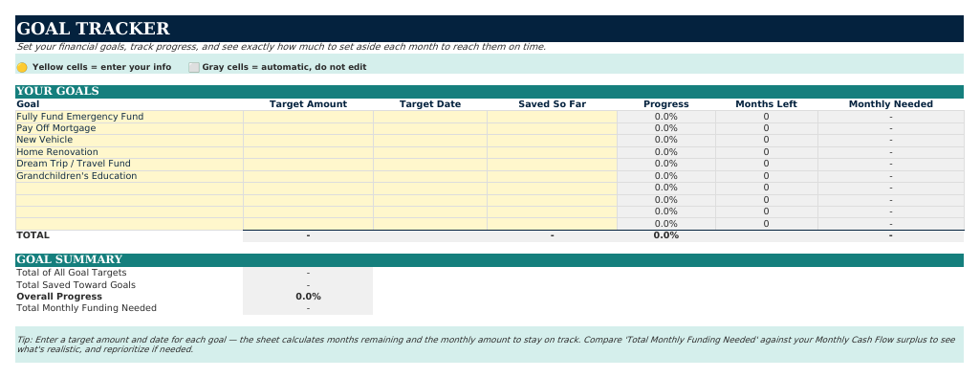Screen dimensions: 980x378
Task: Click Progress value for Home Renovation
Action: (666, 152)
